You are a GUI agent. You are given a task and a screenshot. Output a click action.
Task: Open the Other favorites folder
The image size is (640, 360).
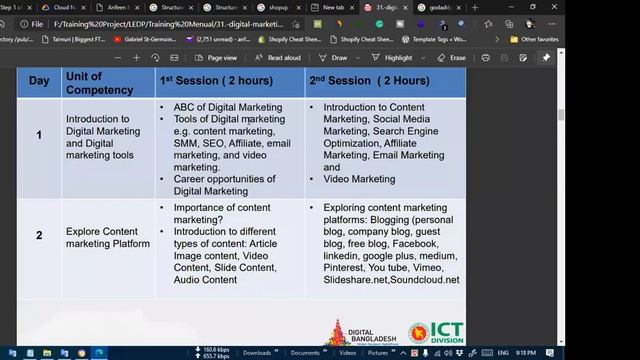coord(534,40)
